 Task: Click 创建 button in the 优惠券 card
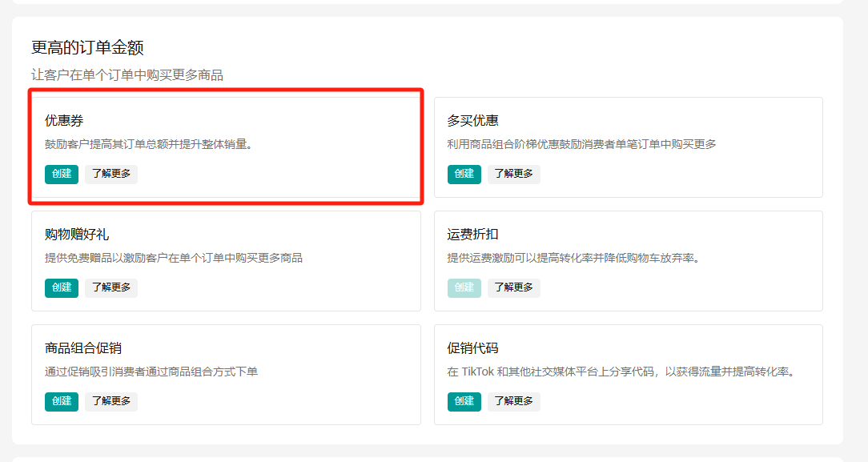click(62, 174)
